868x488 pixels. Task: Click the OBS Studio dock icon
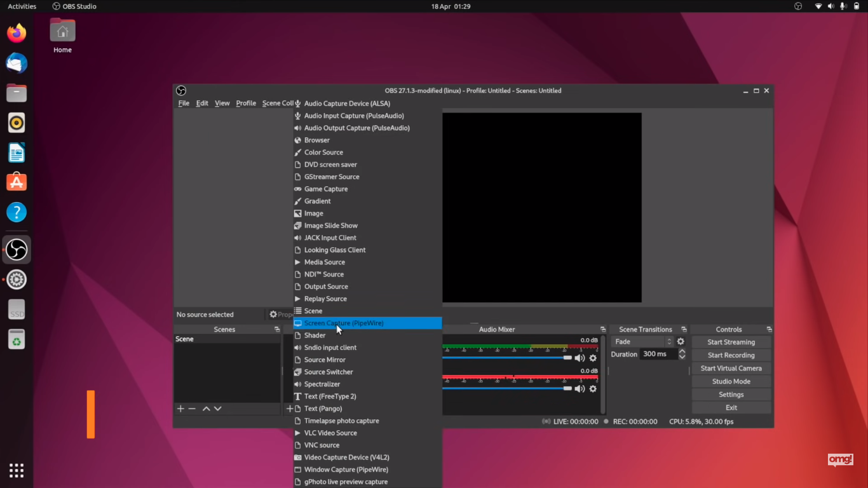pos(17,250)
